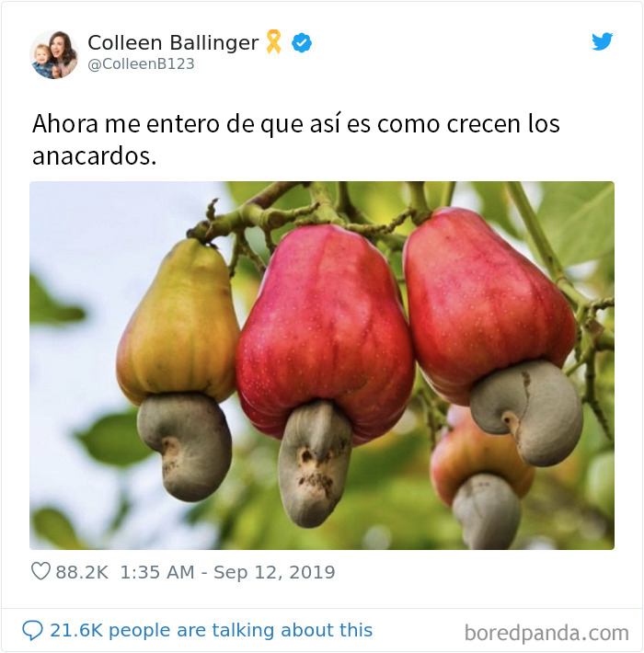This screenshot has height=653, width=644.
Task: Click the yellow ribbon emoji beside the name
Action: point(273,41)
